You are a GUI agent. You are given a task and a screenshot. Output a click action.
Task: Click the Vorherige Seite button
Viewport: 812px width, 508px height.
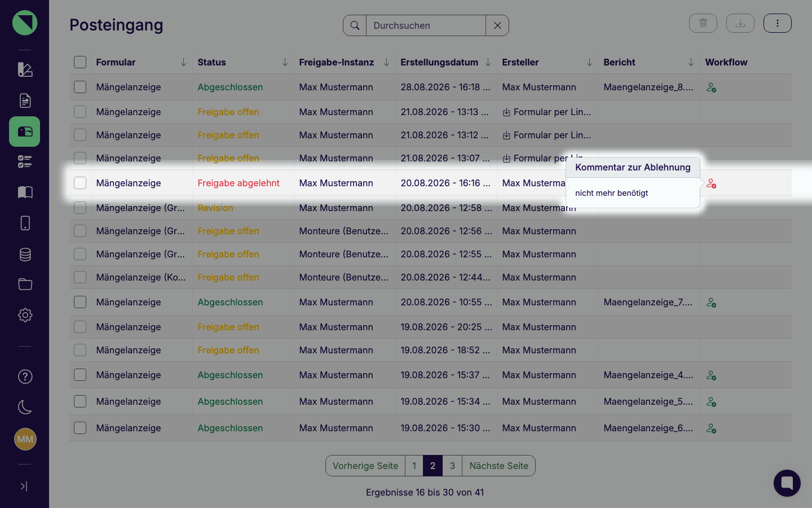[x=365, y=466]
